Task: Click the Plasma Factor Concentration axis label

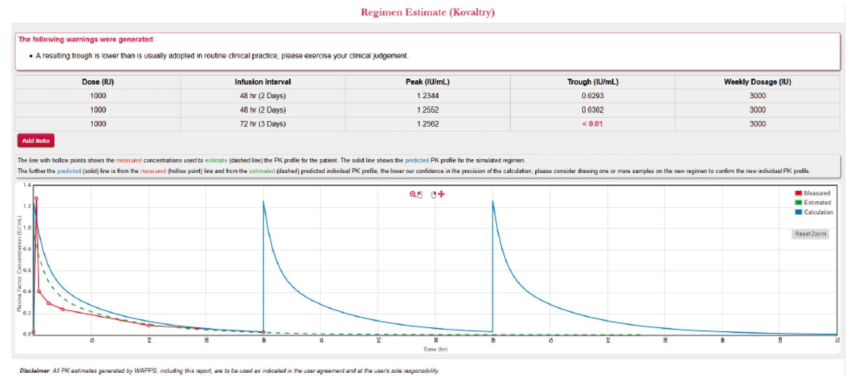Action: tap(19, 263)
